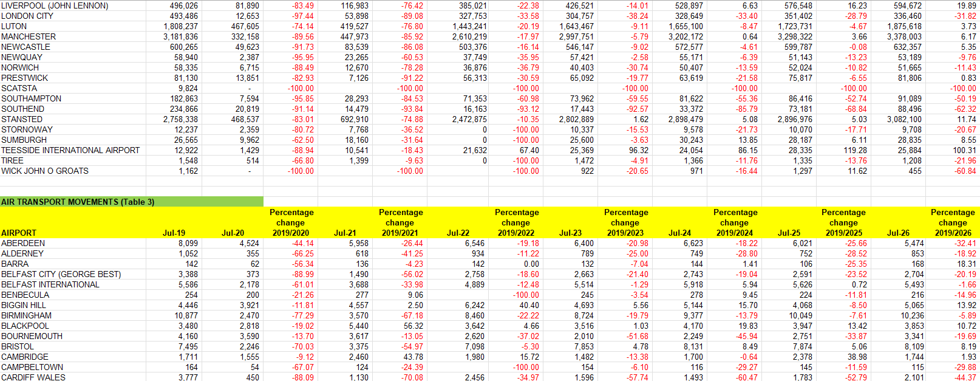
Task: Select the CAMPBELTOWN airport name cell
Action: [x=32, y=367]
